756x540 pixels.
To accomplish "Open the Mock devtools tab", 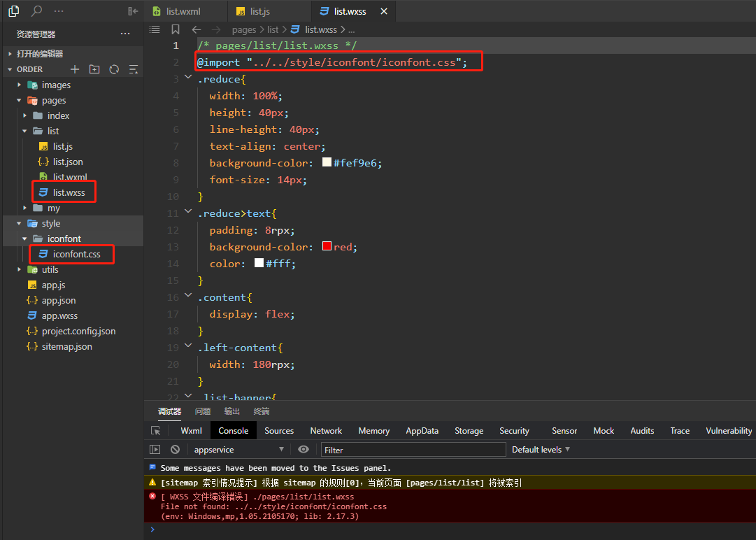I will [x=603, y=431].
